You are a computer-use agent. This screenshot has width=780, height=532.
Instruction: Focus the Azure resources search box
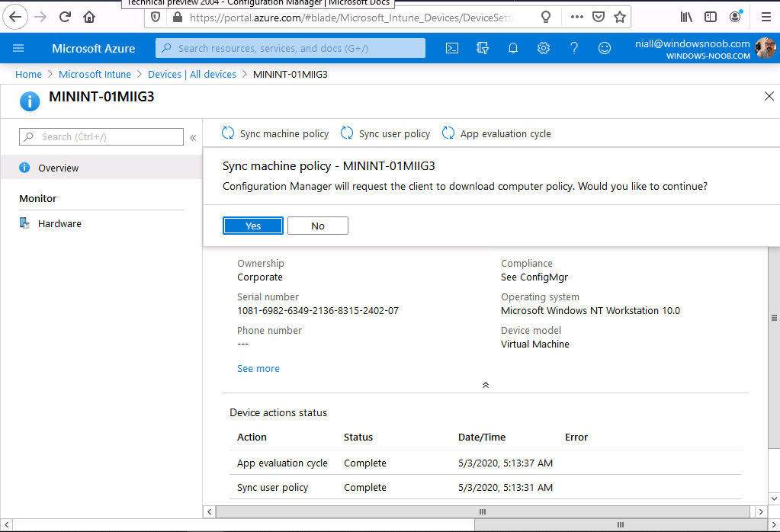[290, 48]
